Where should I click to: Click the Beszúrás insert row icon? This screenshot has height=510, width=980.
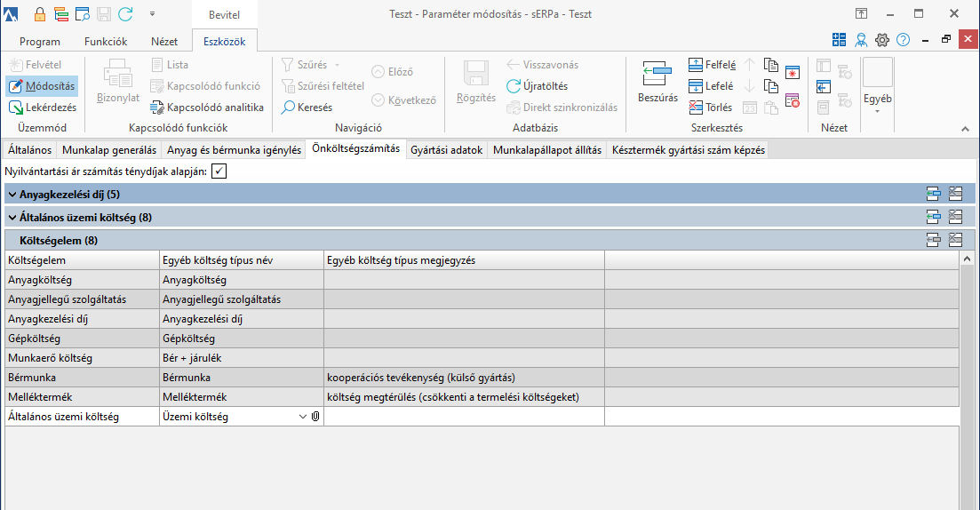click(x=657, y=73)
